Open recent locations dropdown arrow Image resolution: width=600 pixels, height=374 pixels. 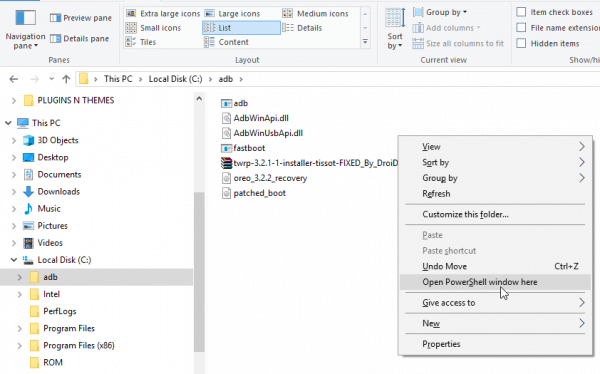[51, 79]
